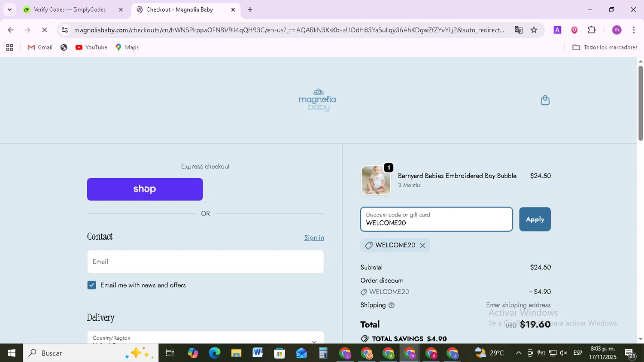Open the apps grid in bookmarks bar
The width and height of the screenshot is (644, 362).
[x=9, y=48]
